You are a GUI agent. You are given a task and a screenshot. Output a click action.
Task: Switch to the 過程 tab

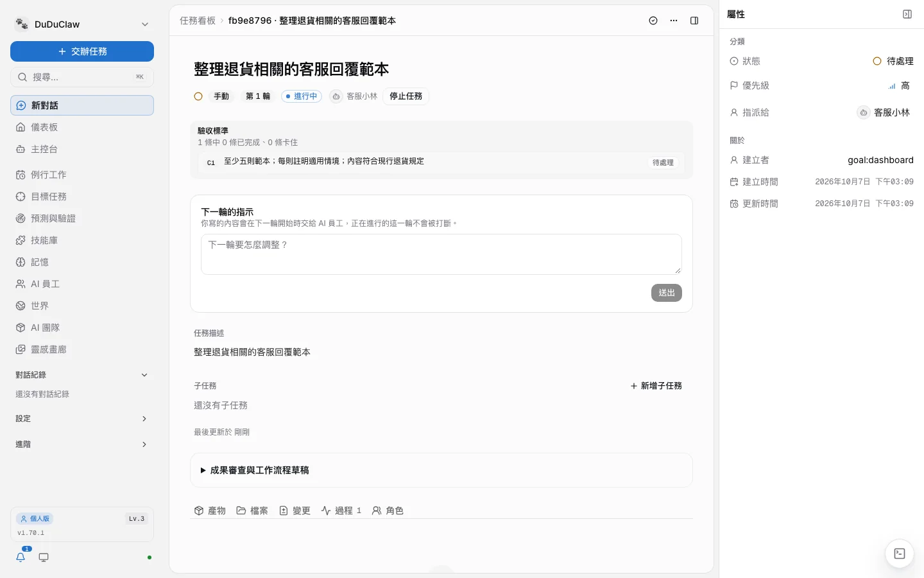[x=341, y=511]
